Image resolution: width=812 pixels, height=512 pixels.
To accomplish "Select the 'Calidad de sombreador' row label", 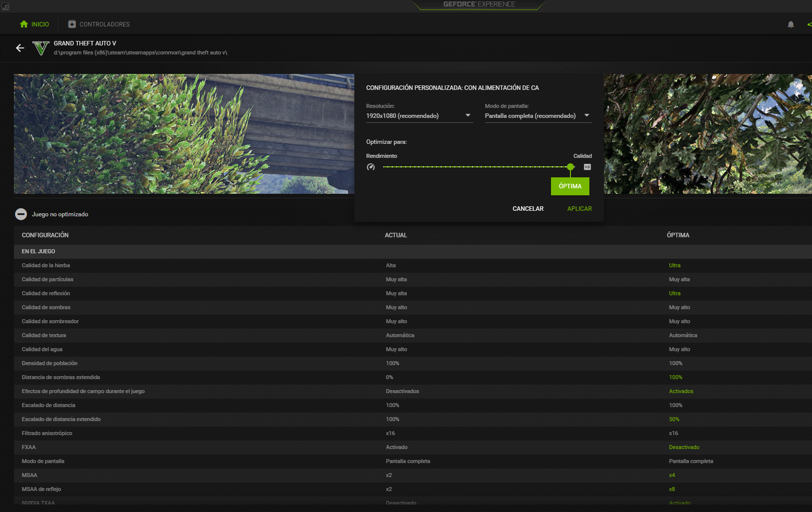I will pos(50,321).
